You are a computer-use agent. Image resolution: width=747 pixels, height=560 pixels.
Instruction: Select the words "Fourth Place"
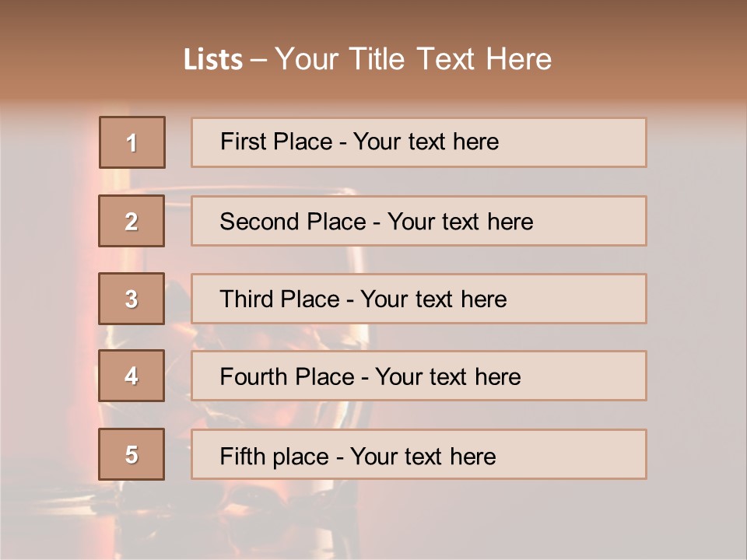(287, 376)
